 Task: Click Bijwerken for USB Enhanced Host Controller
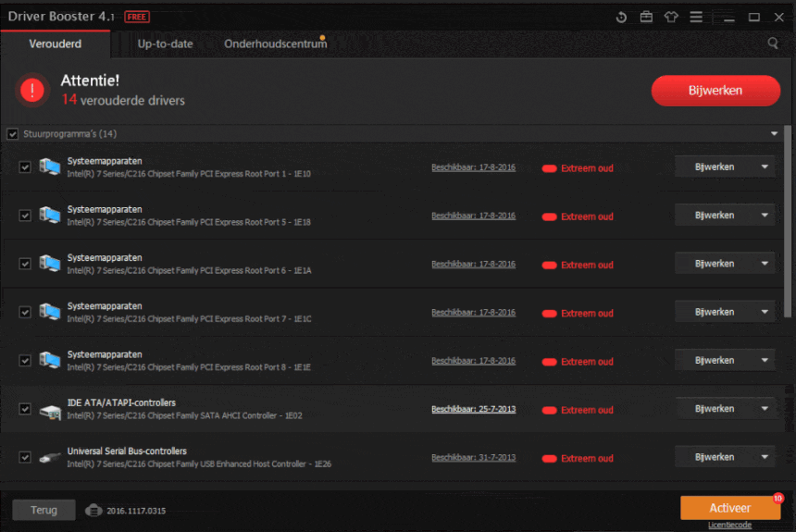715,457
